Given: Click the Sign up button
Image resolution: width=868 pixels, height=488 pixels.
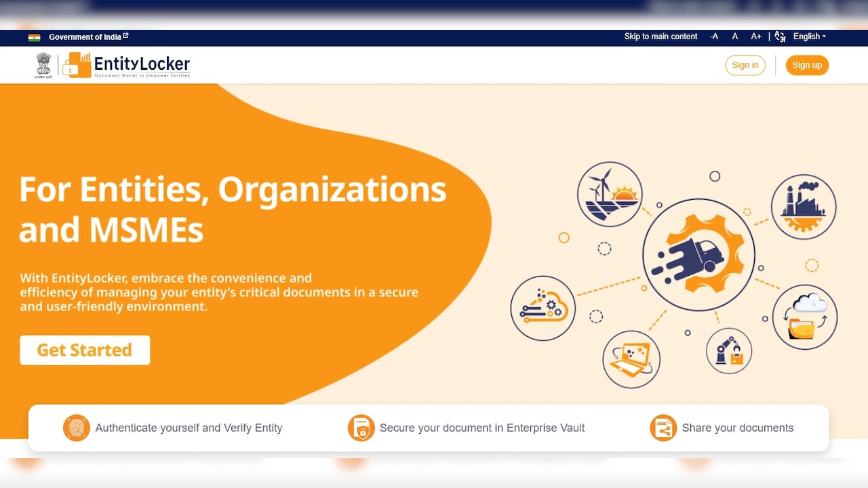Looking at the screenshot, I should coord(807,65).
